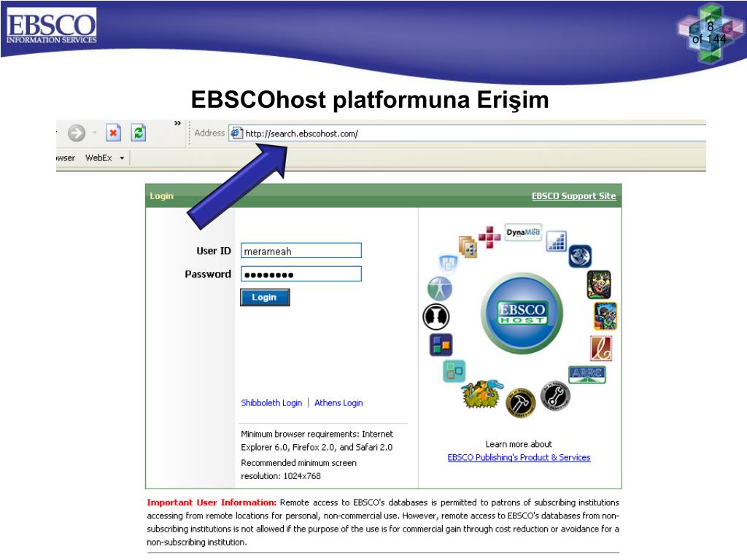Click the blue bar chart product icon

point(557,241)
